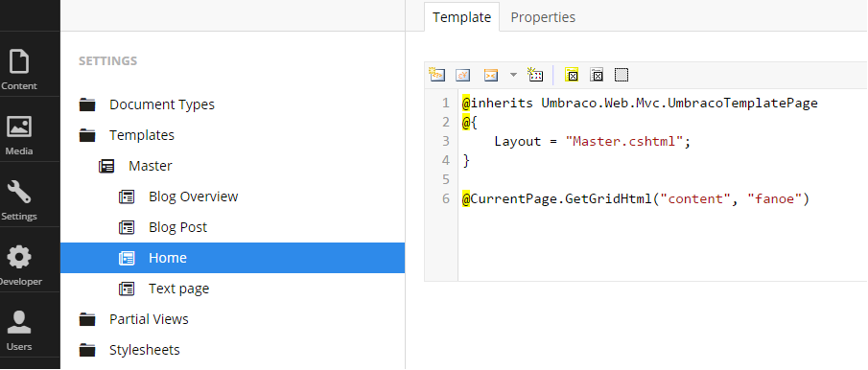Switch to the Properties tab
868x370 pixels.
[543, 17]
